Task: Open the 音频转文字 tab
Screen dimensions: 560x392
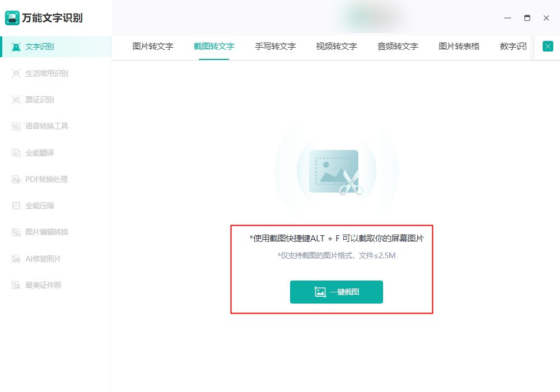Action: click(x=398, y=47)
